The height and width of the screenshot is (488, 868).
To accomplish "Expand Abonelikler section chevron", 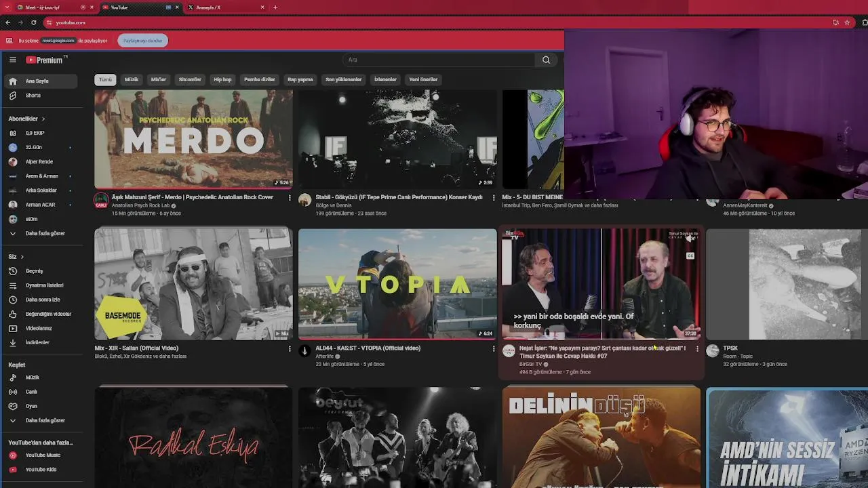I will pyautogui.click(x=43, y=119).
